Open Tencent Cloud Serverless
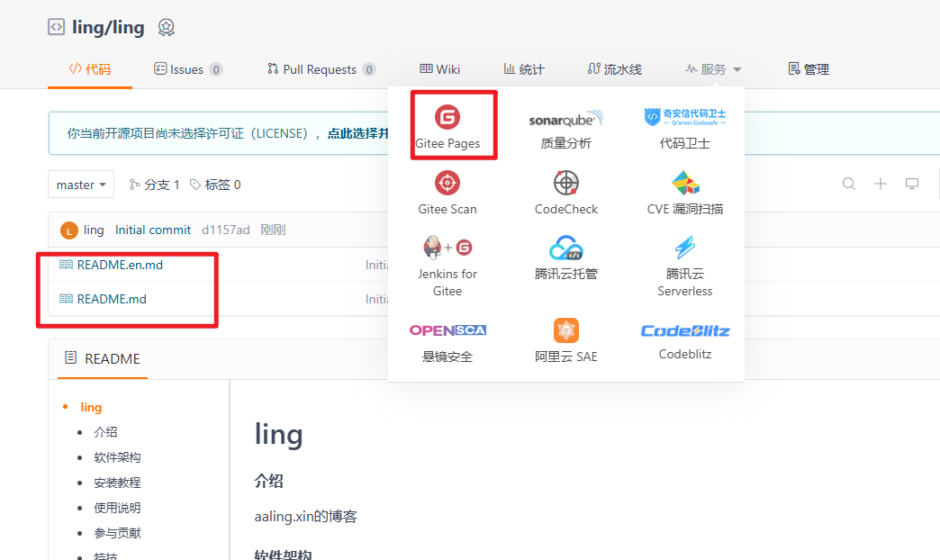 click(684, 265)
